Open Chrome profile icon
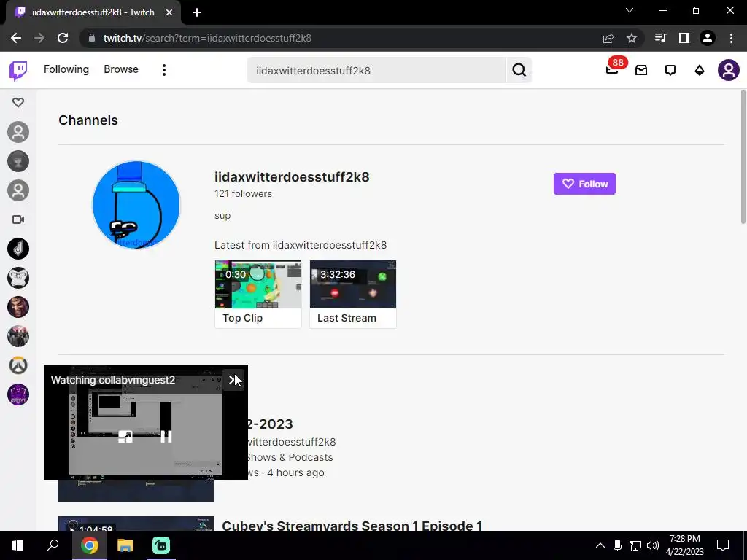The image size is (747, 560). pyautogui.click(x=708, y=38)
